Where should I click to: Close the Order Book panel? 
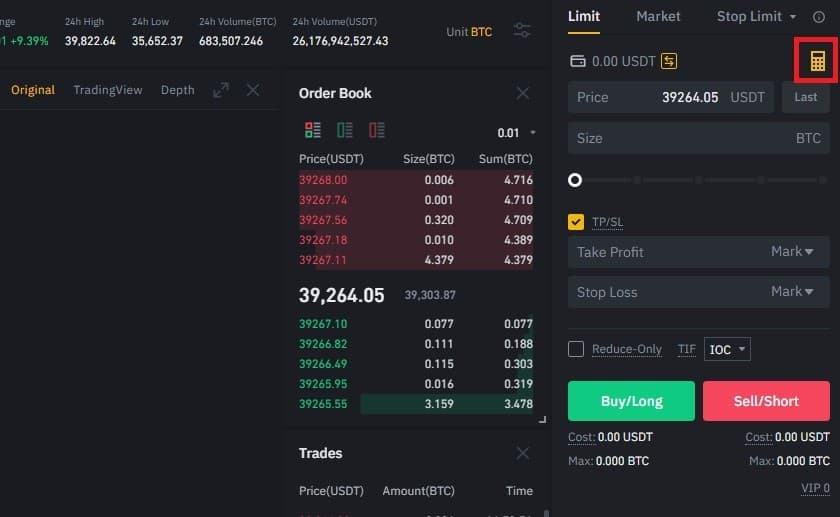(522, 93)
